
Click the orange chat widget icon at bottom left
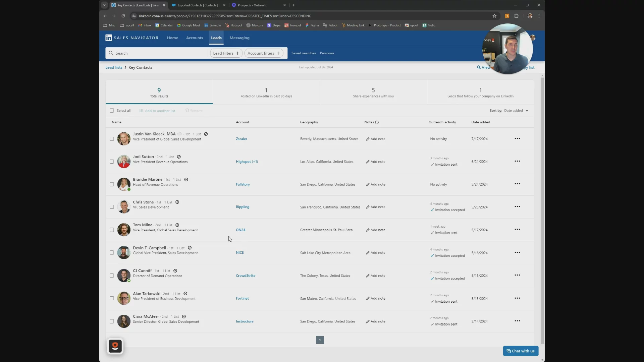[115, 346]
